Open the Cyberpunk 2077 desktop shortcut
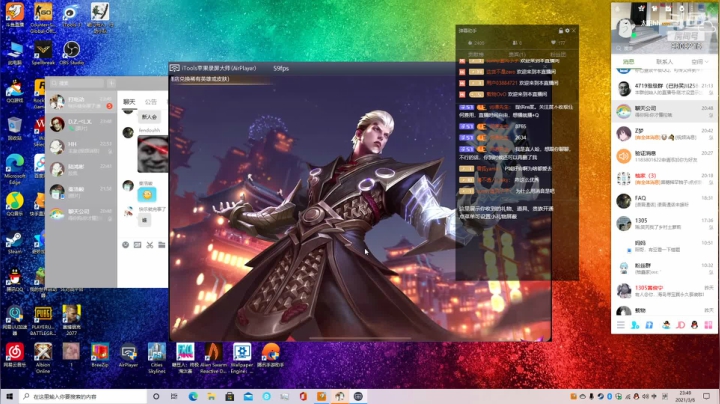The width and height of the screenshot is (720, 404). point(71,320)
